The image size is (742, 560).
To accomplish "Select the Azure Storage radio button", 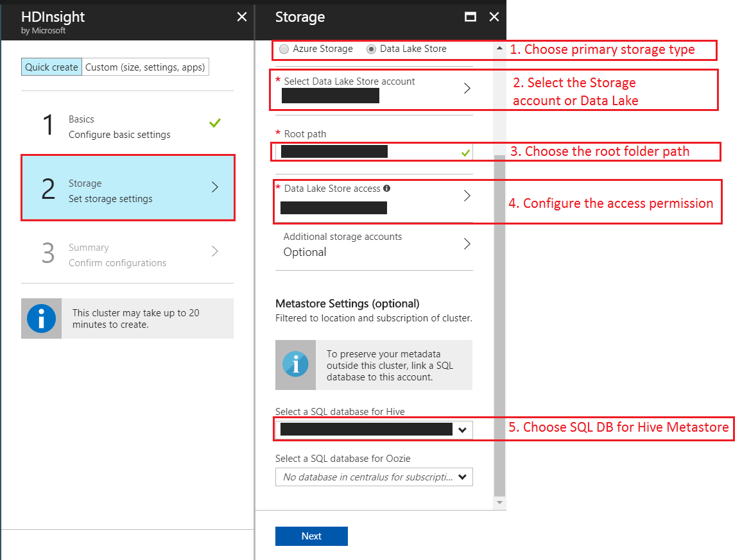I will tap(284, 49).
